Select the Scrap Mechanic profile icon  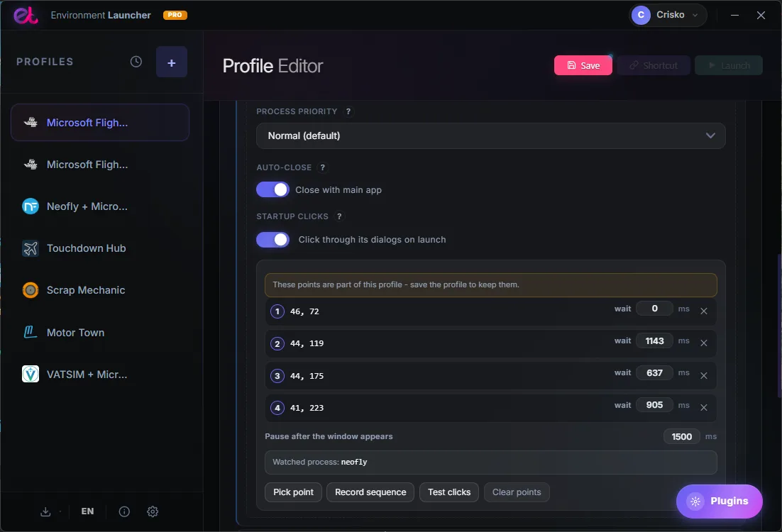[x=31, y=290]
